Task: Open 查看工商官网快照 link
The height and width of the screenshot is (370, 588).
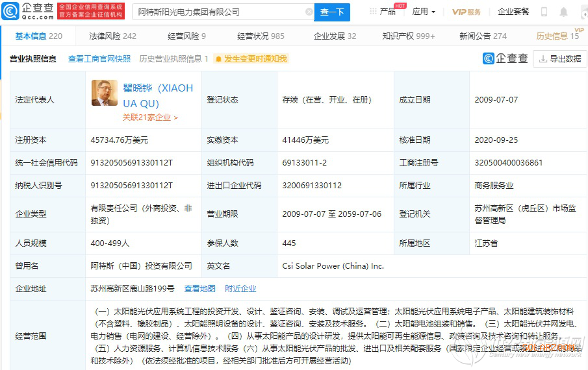Action: (99, 59)
